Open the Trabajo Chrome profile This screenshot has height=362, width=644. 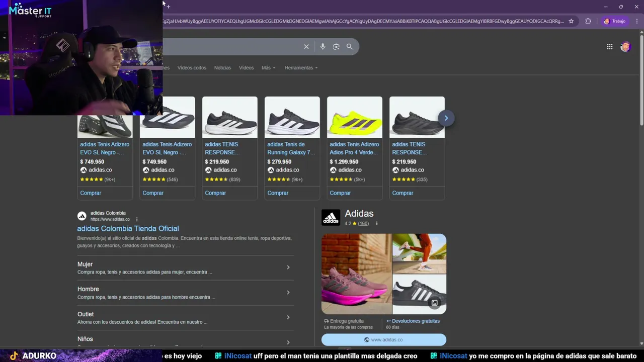click(615, 21)
